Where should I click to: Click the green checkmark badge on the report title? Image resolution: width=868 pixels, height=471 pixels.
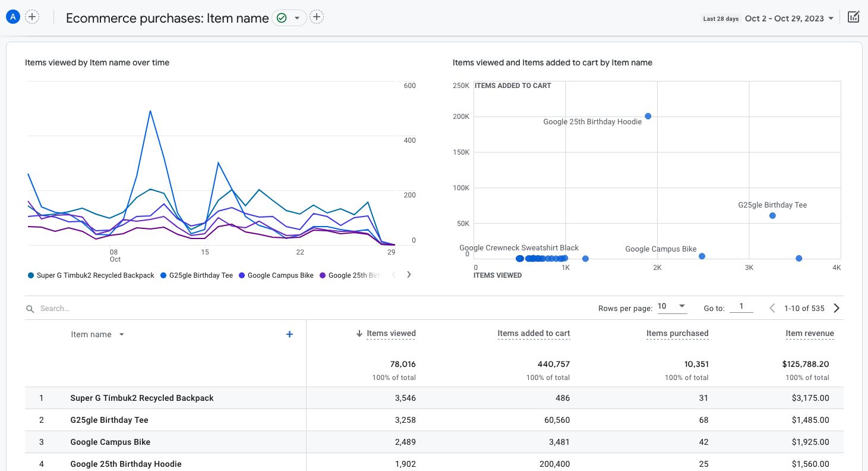[x=280, y=18]
